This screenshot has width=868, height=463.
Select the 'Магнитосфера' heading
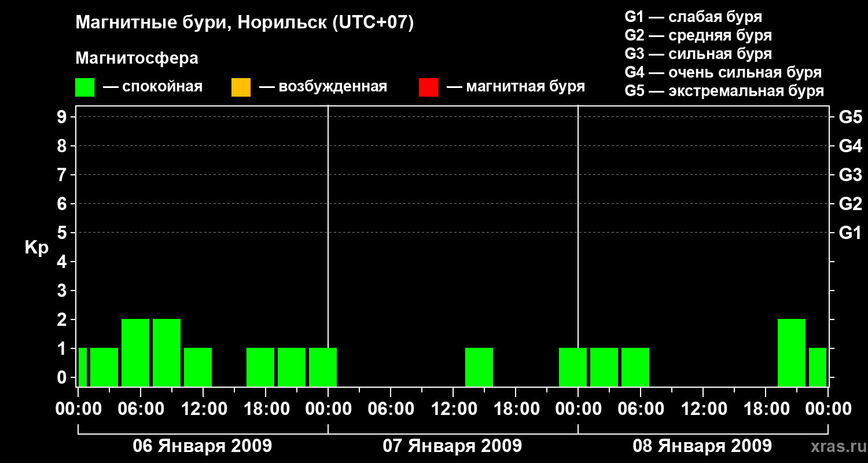click(137, 58)
